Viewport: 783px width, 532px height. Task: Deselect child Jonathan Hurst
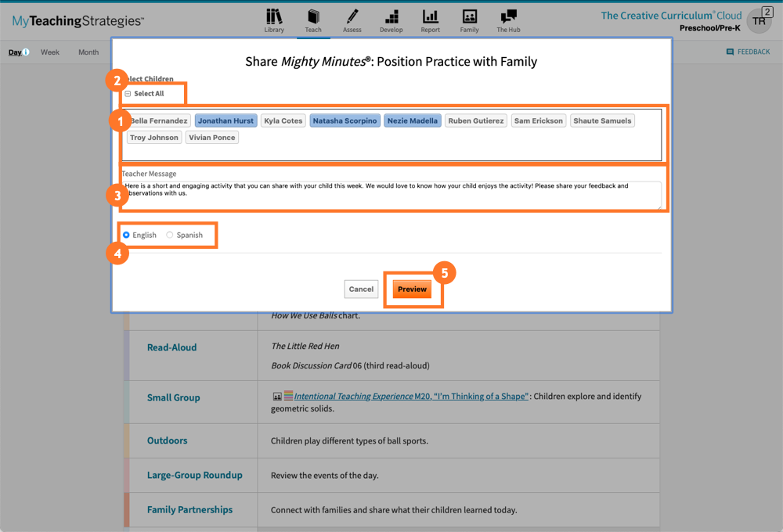pyautogui.click(x=226, y=121)
